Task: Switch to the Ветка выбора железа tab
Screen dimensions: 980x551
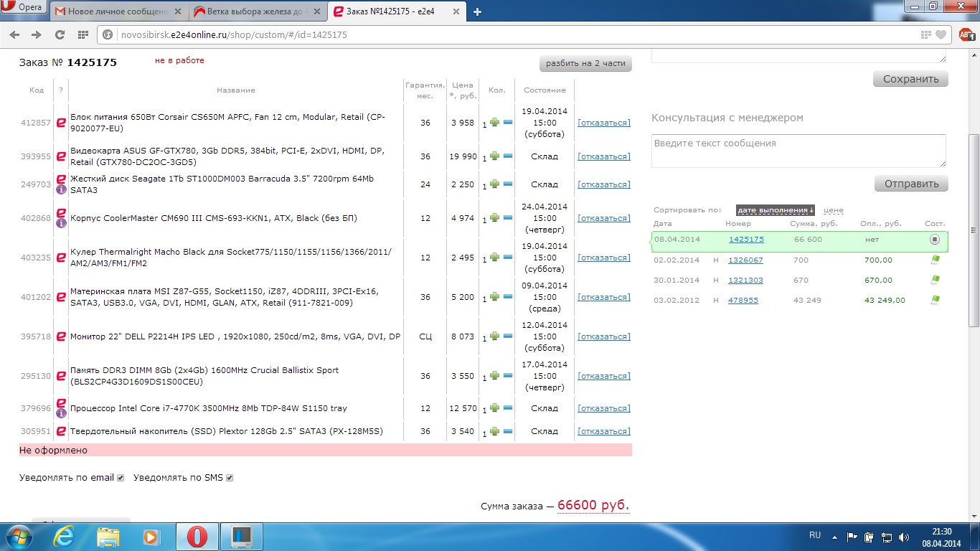Action: point(258,11)
